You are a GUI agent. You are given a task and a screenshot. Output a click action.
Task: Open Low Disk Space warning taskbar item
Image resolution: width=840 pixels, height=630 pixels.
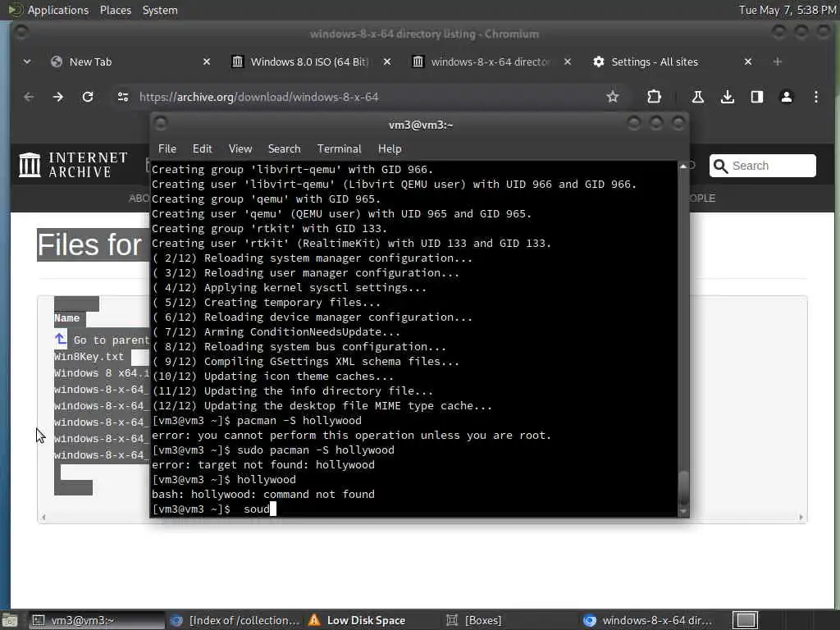click(357, 620)
